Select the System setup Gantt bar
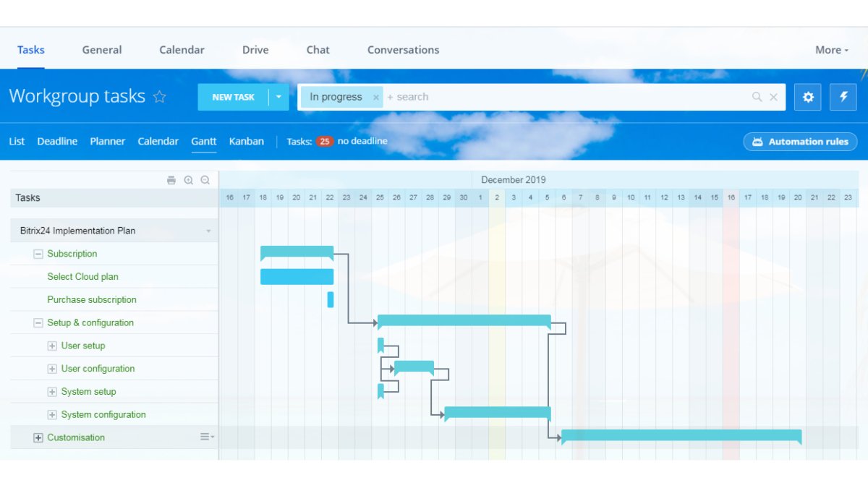Image resolution: width=868 pixels, height=488 pixels. (x=380, y=391)
